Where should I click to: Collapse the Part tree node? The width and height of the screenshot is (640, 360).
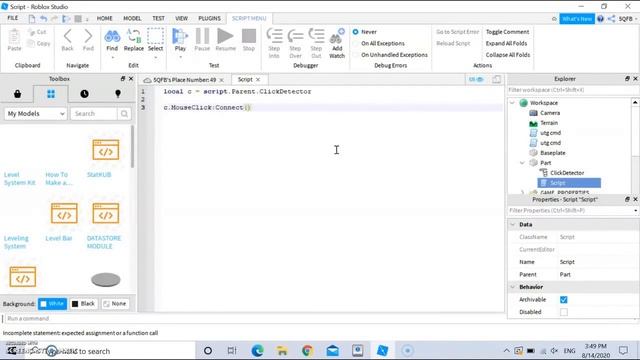522,163
